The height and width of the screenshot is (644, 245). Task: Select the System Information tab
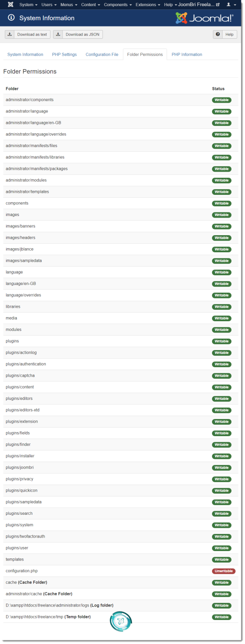click(x=25, y=55)
